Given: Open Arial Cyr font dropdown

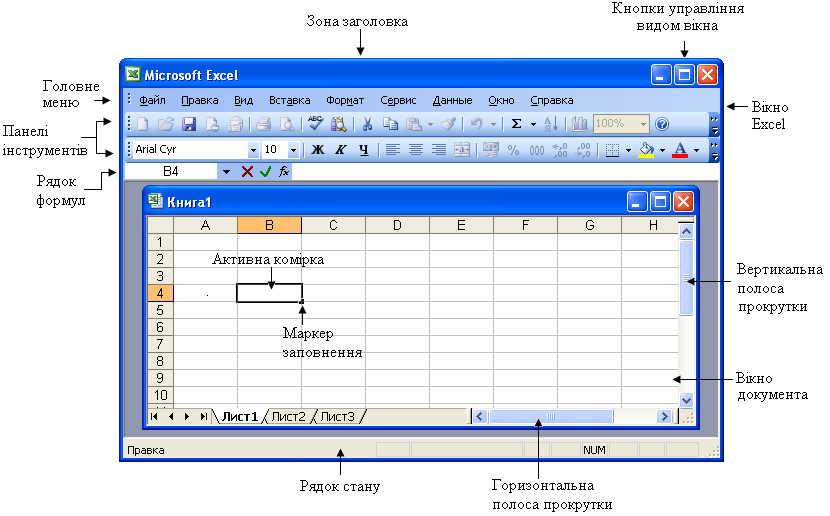Looking at the screenshot, I should (x=253, y=150).
